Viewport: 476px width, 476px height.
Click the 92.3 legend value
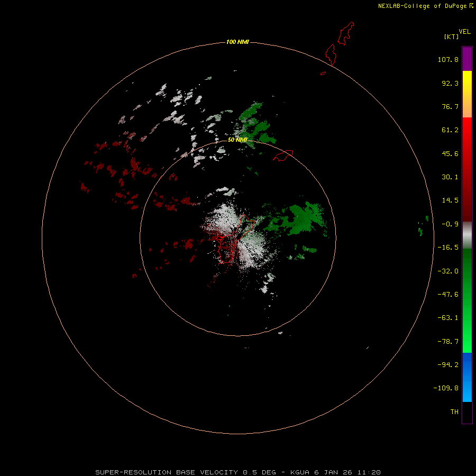click(450, 83)
